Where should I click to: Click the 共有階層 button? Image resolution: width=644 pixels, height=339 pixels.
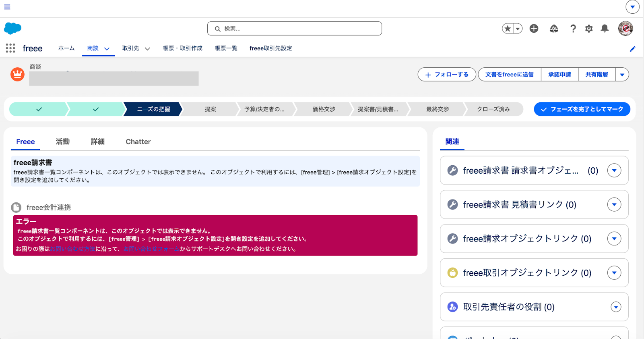[597, 75]
